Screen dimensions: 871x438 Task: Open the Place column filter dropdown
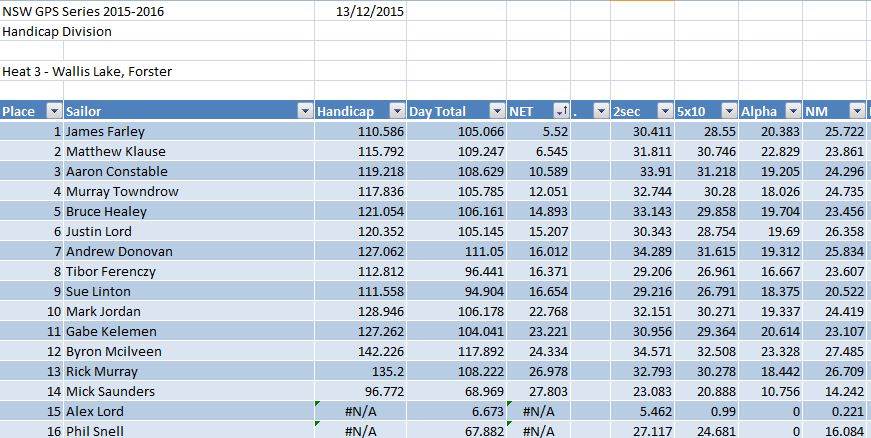point(54,111)
